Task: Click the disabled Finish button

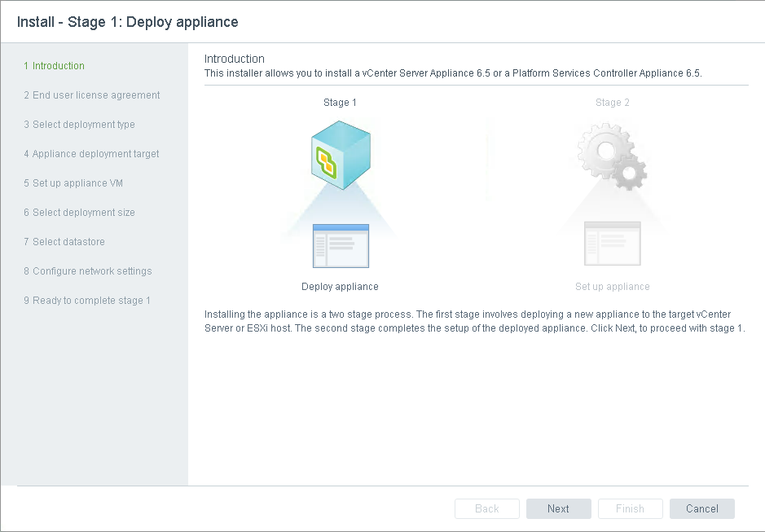Action: click(630, 508)
